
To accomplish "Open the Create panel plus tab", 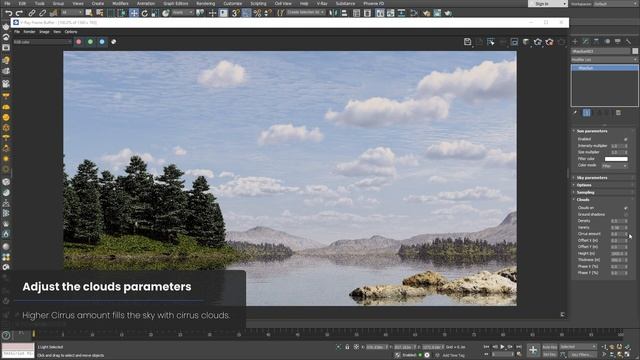I will tap(575, 42).
